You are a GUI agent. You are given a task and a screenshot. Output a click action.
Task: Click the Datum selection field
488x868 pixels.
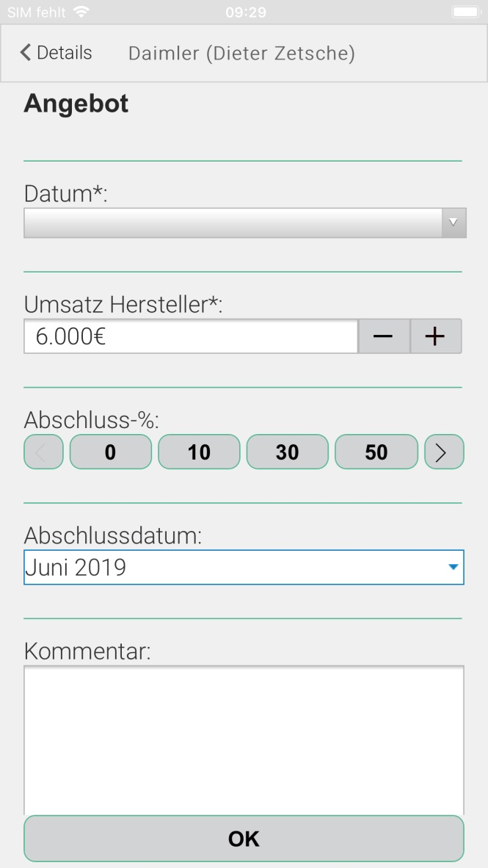pos(233,223)
